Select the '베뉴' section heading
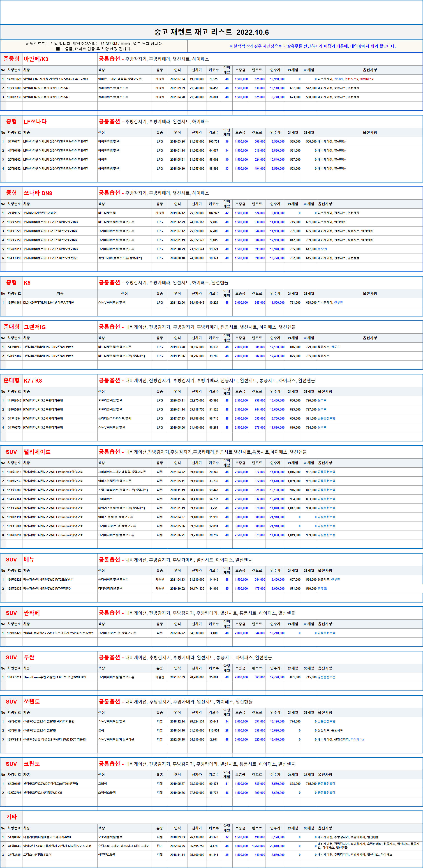 click(x=29, y=559)
